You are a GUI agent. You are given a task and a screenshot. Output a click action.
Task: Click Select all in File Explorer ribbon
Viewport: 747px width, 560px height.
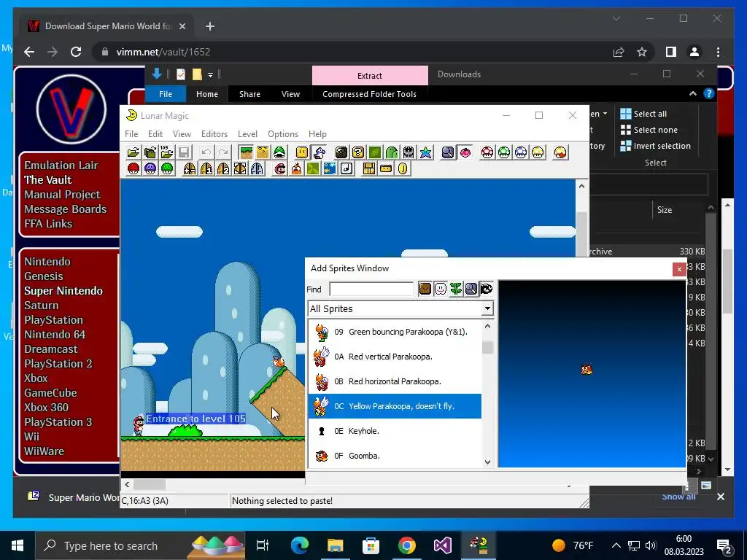click(x=643, y=113)
